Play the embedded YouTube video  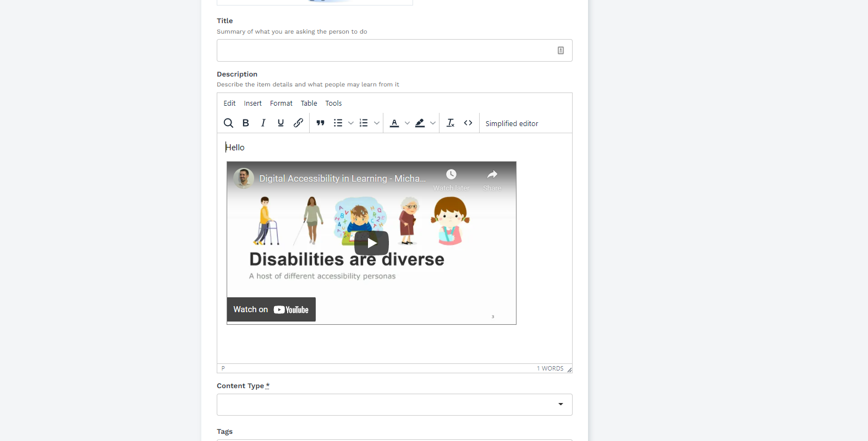point(371,243)
